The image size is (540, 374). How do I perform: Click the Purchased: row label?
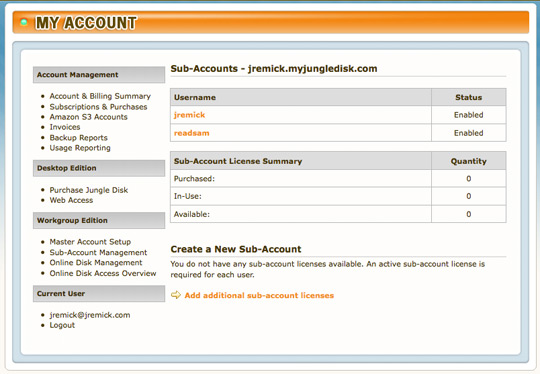coord(194,179)
